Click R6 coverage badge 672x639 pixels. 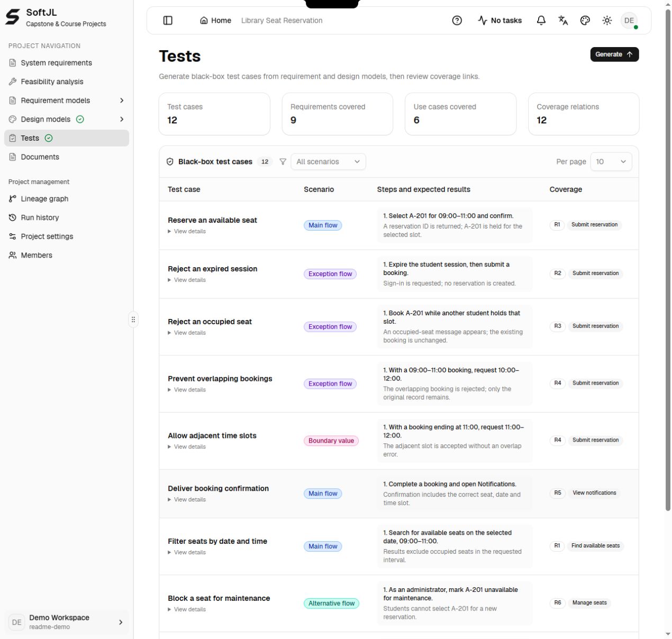557,603
